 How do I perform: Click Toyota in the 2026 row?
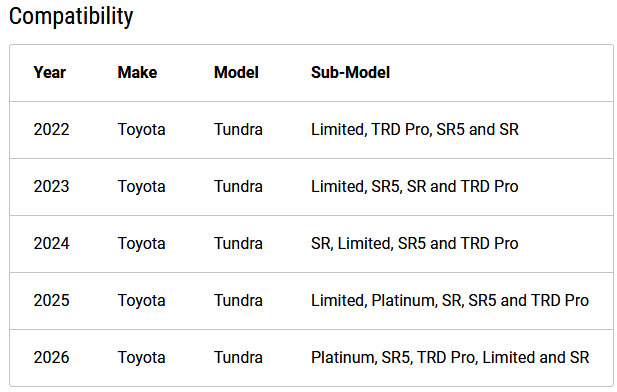pyautogui.click(x=141, y=358)
